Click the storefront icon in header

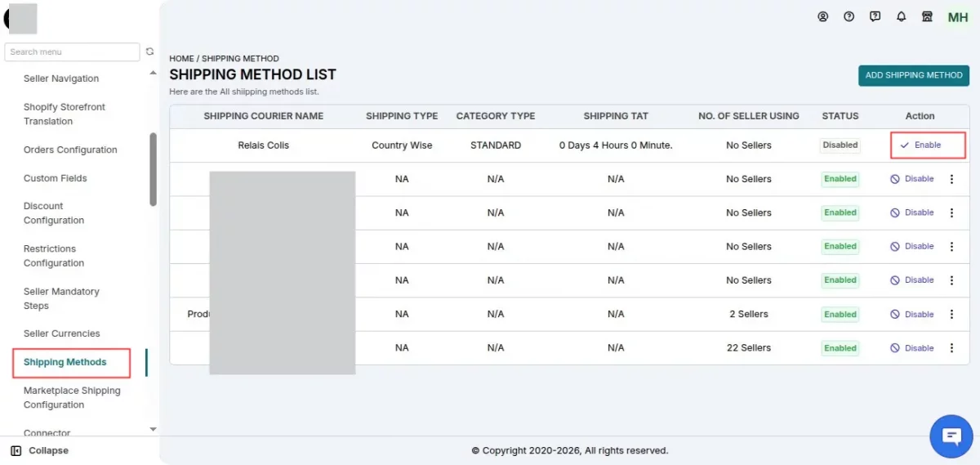coord(927,16)
